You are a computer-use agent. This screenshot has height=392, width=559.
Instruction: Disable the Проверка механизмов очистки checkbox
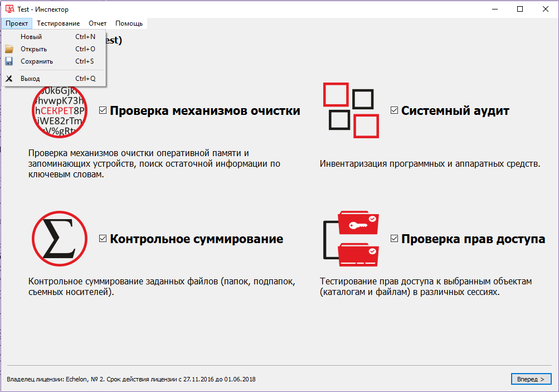coord(102,110)
